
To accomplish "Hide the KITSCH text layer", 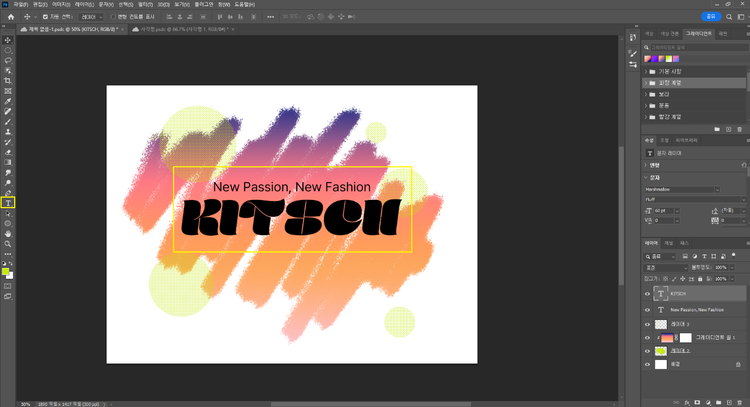I will tap(647, 294).
